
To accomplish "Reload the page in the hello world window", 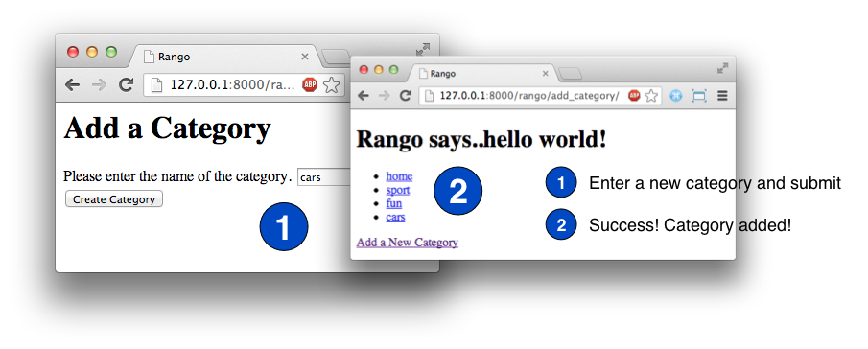I will point(405,96).
